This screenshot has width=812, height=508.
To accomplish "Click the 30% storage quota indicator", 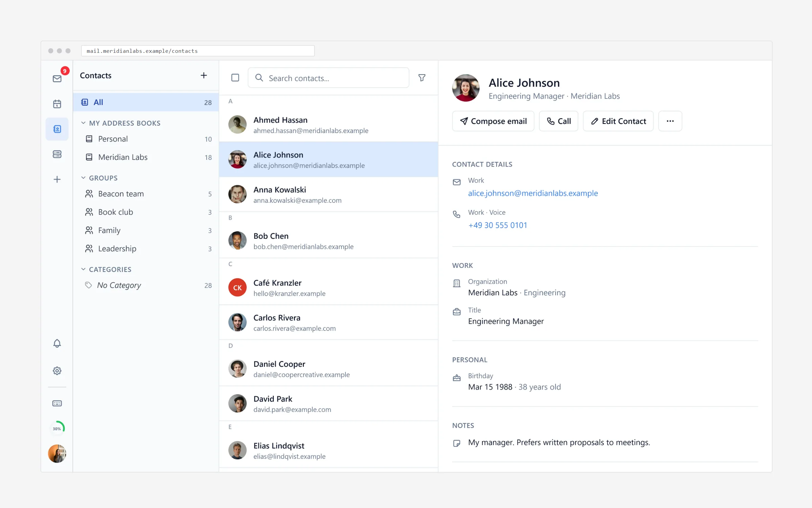I will (57, 428).
